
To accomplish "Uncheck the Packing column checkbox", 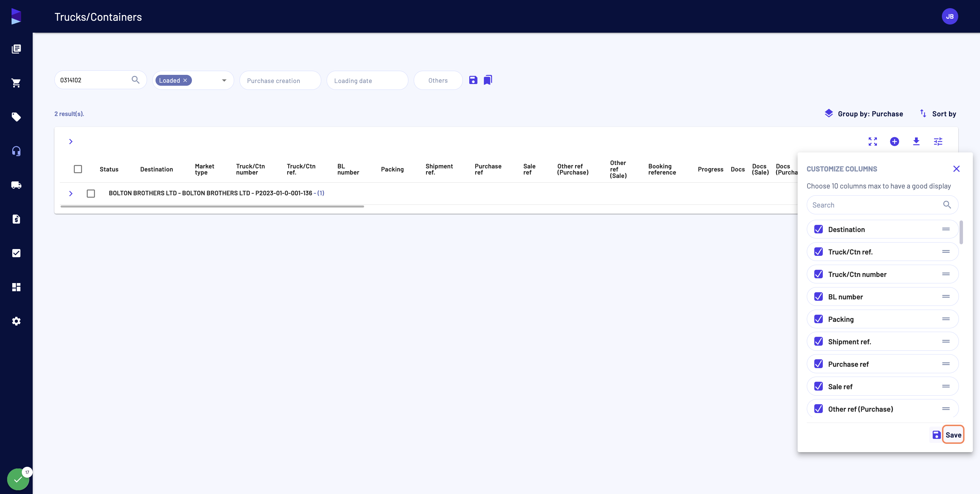I will pos(818,319).
